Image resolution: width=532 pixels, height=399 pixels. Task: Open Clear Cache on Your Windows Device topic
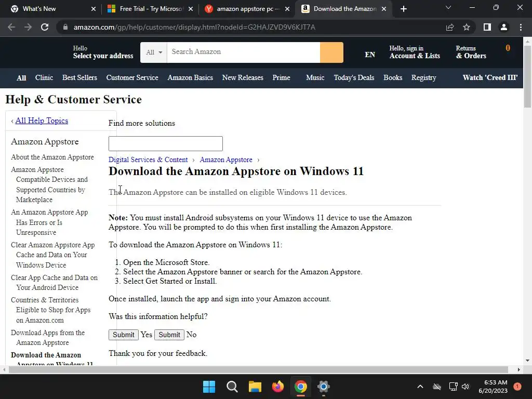click(53, 255)
